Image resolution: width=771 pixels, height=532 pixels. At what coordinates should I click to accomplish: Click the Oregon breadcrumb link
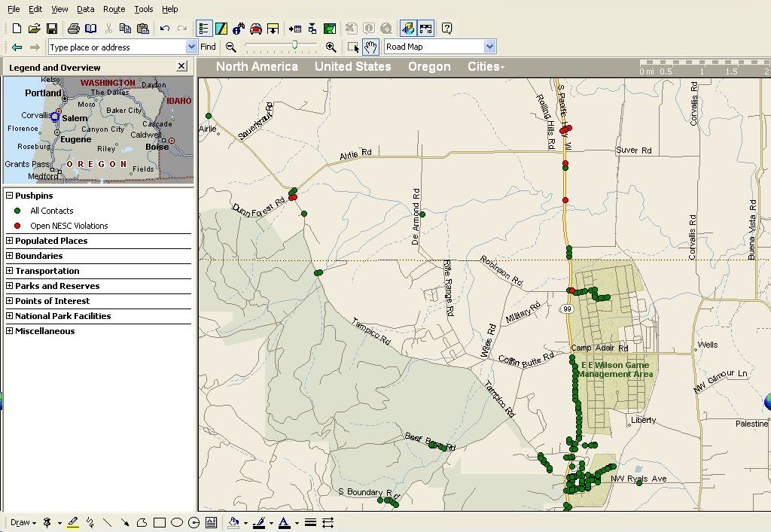click(x=429, y=66)
